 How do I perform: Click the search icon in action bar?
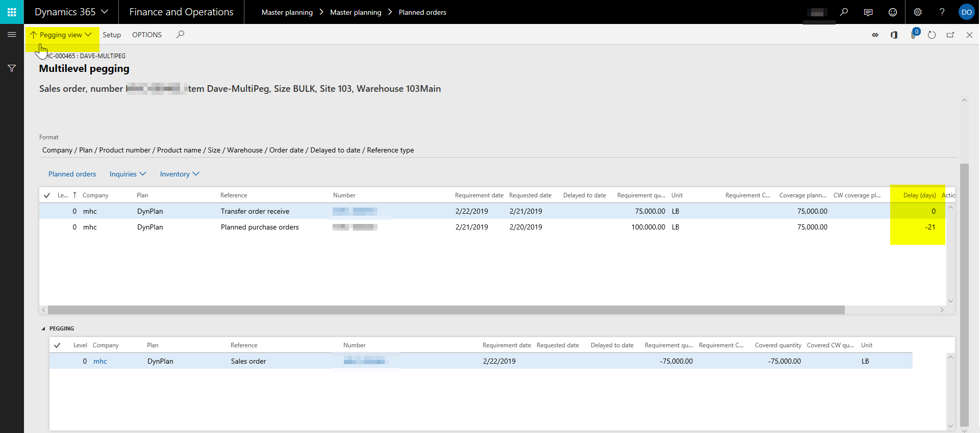point(180,35)
